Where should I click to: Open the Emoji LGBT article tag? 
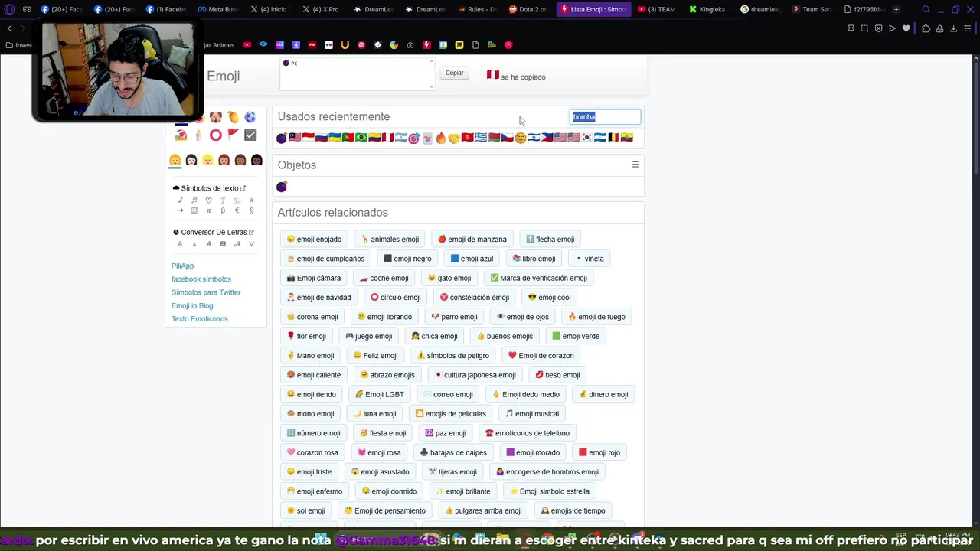[x=380, y=394]
